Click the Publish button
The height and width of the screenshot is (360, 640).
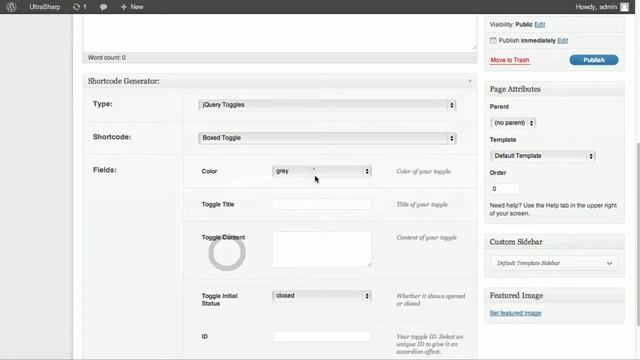tap(593, 60)
